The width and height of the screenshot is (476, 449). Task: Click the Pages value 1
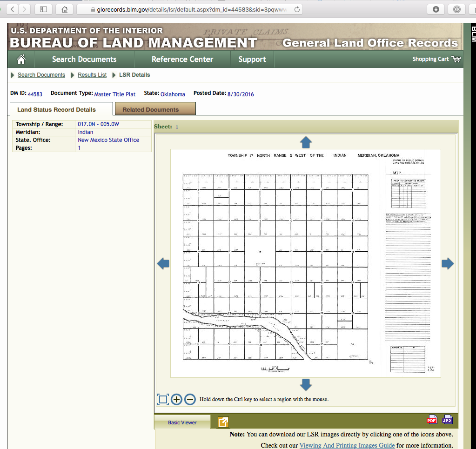tap(79, 148)
